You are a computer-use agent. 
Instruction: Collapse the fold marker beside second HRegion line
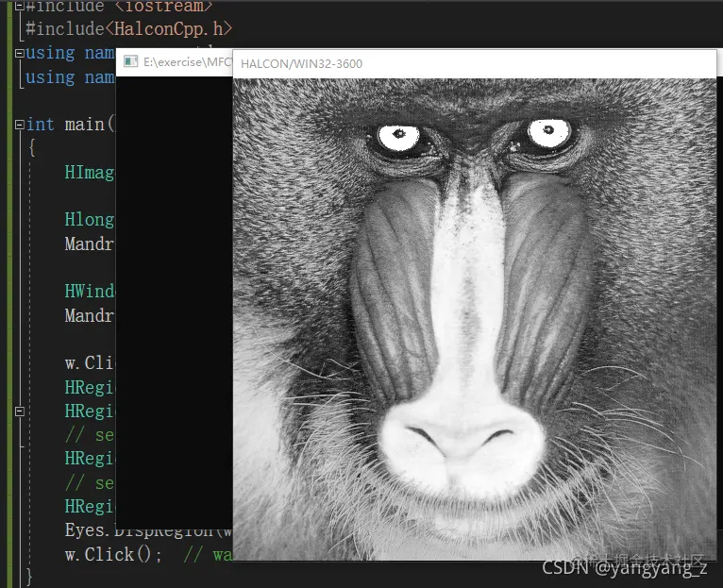(20, 411)
